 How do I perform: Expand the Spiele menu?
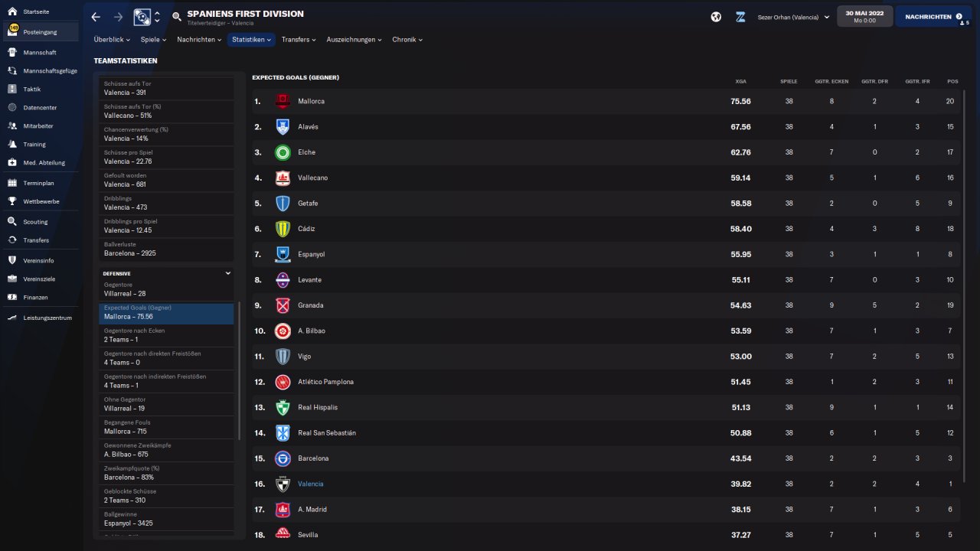[x=154, y=39]
